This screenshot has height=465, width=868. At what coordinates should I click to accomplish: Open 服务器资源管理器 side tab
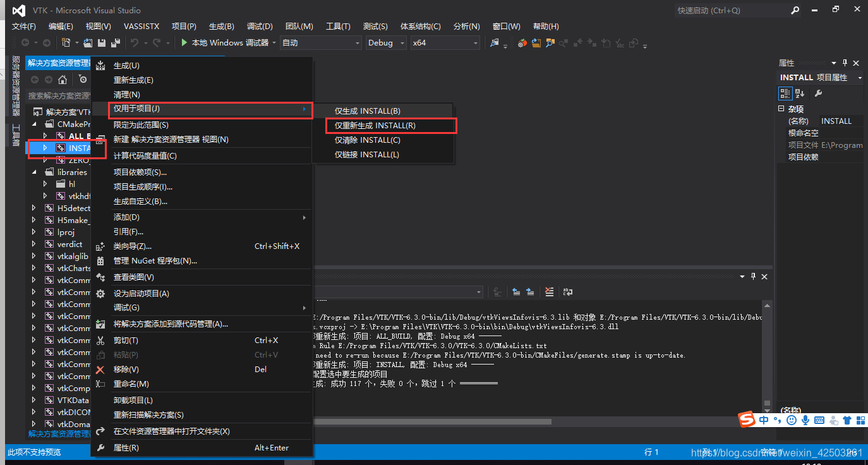(16, 86)
